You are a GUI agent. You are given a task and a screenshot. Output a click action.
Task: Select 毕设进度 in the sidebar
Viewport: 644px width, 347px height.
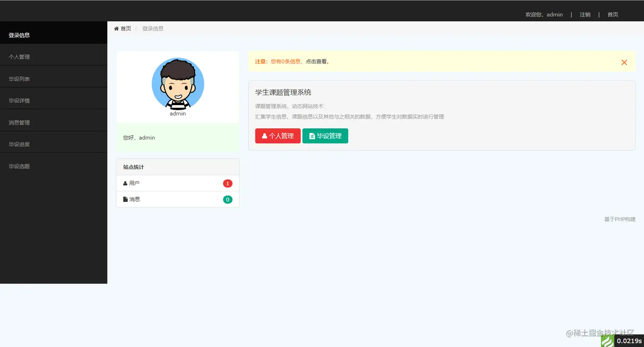coord(19,144)
